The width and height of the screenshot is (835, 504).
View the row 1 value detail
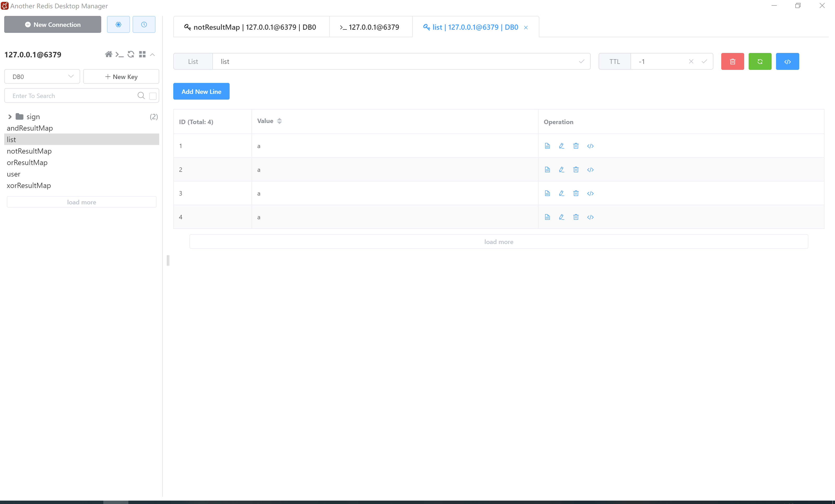547,146
